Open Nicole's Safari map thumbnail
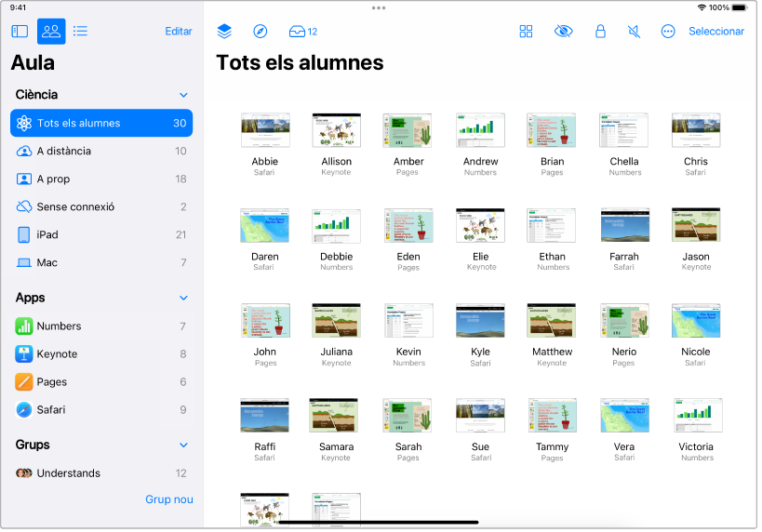762x532 pixels. coord(696,321)
